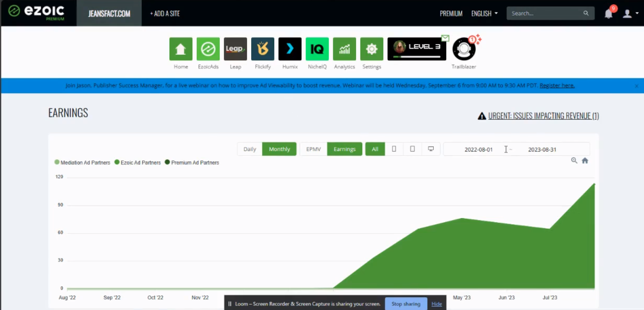Close the blue webinar banner
Image resolution: width=644 pixels, height=310 pixels.
(x=636, y=86)
